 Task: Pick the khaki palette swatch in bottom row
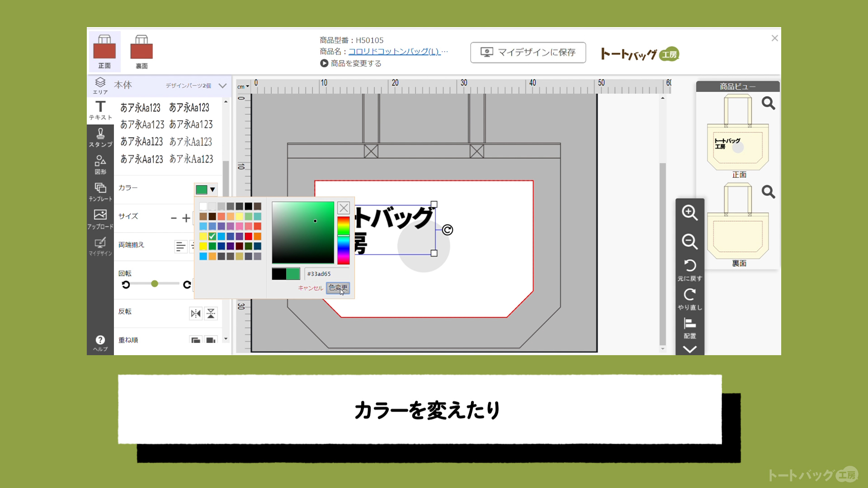(239, 256)
